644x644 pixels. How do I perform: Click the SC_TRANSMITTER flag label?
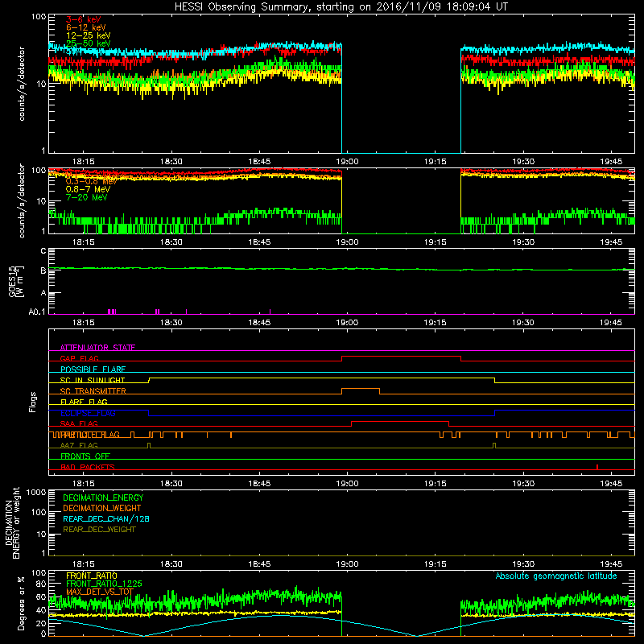pos(93,391)
